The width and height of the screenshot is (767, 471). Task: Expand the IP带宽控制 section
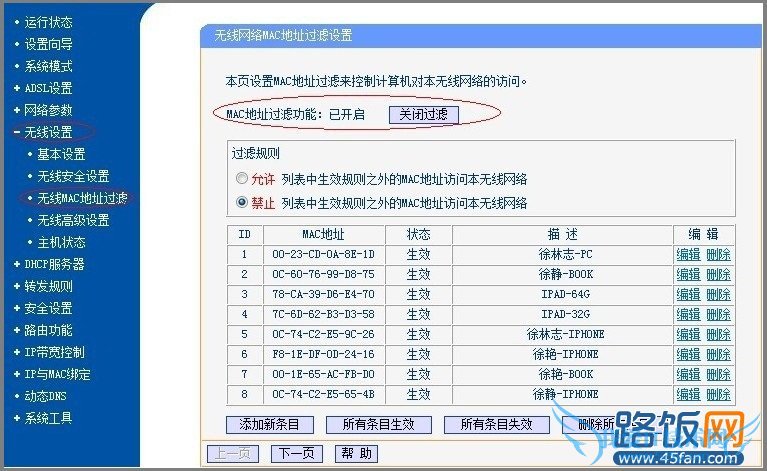(54, 352)
